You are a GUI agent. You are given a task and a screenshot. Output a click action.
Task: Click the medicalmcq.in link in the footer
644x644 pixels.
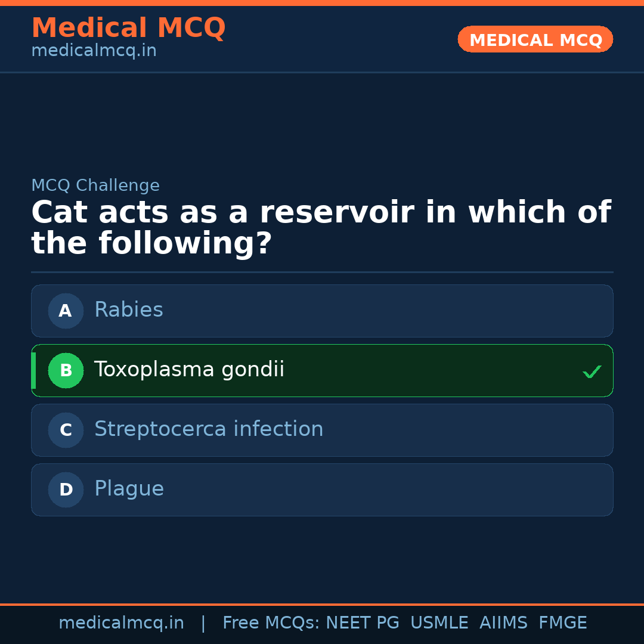122,622
